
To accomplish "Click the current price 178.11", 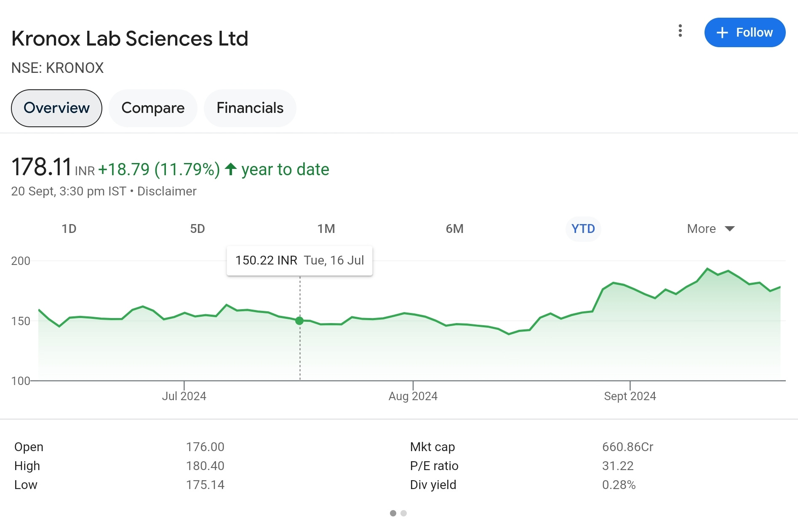I will (x=41, y=167).
